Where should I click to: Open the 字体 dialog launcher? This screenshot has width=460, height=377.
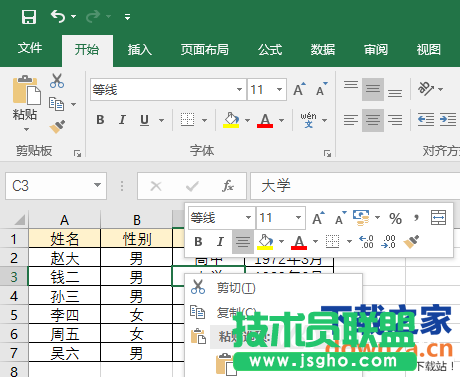(327, 153)
